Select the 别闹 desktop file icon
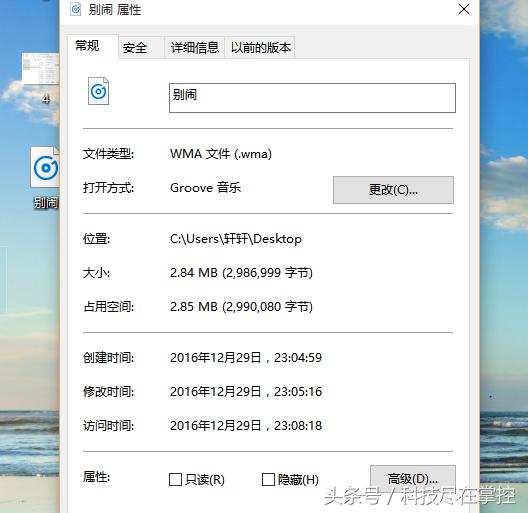528x513 pixels. 45,167
